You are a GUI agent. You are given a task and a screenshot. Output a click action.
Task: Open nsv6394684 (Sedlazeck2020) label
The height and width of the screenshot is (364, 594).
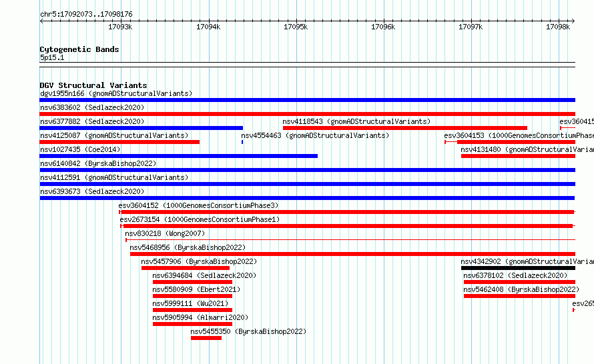204,275
